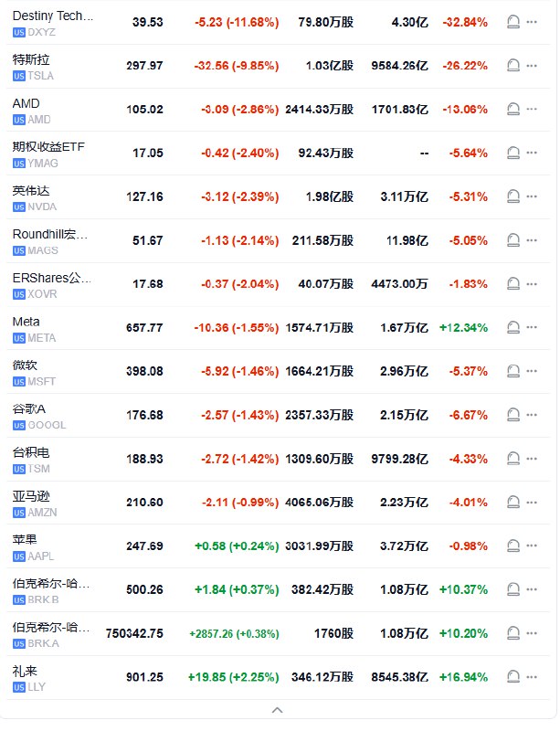Set alert bell for DXYZ row
Viewport: 560px width, 731px height.
pyautogui.click(x=512, y=22)
